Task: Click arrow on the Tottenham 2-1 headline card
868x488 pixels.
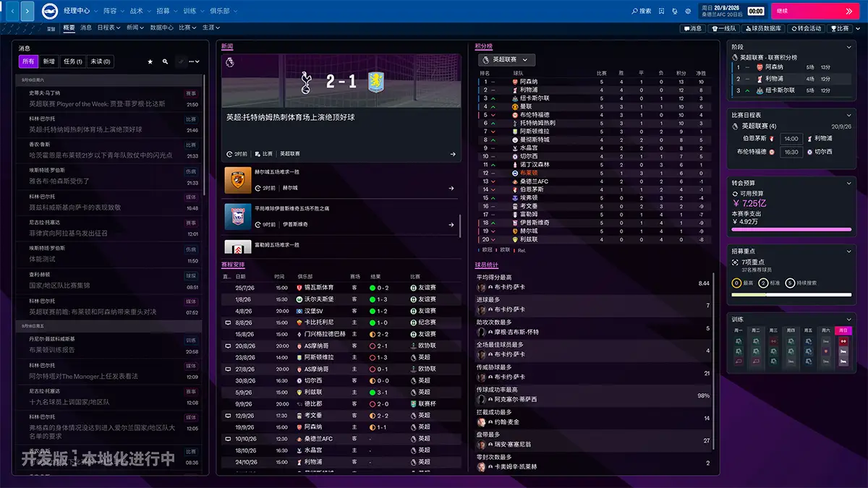Action: click(x=453, y=154)
